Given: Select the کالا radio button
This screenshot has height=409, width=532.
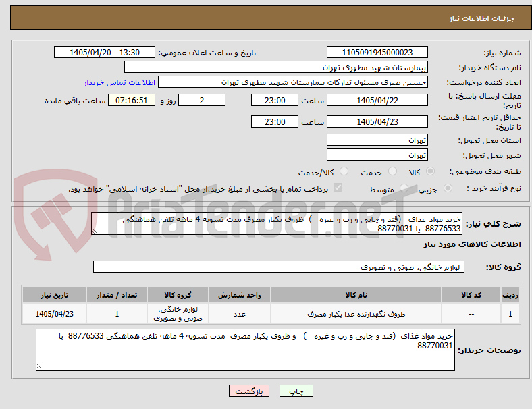Looking at the screenshot, I should click(430, 171).
